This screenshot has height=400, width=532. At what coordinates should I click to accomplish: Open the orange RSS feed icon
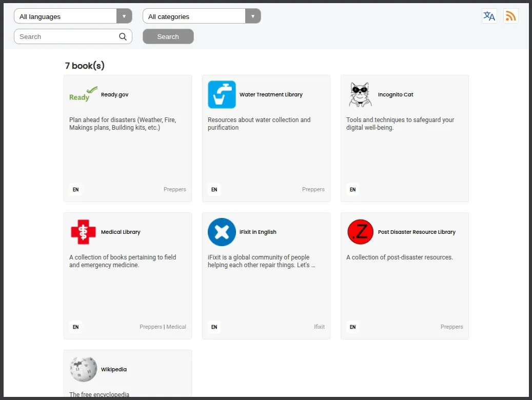510,16
